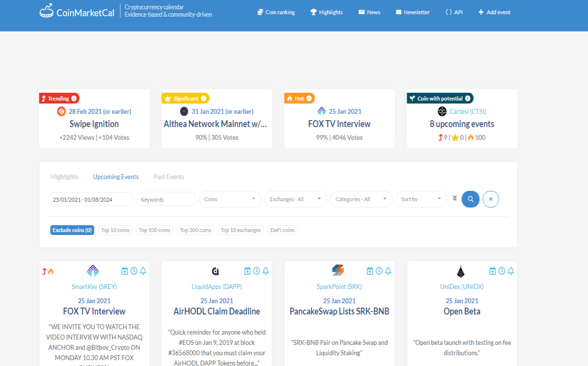
Task: Click the bell icon on UniDex card
Action: 511,271
